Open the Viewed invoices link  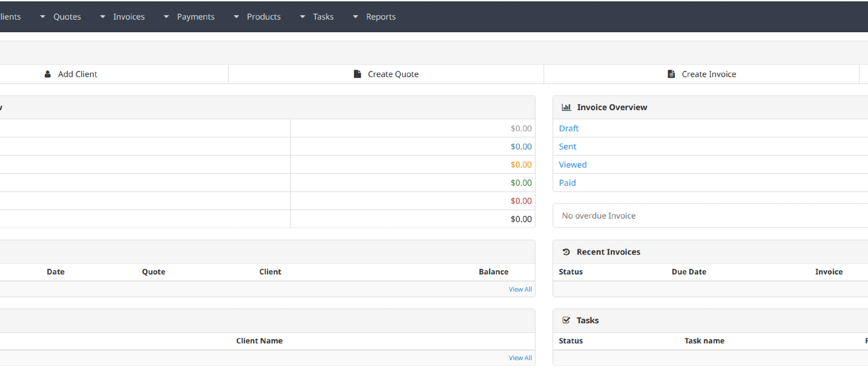(x=573, y=165)
